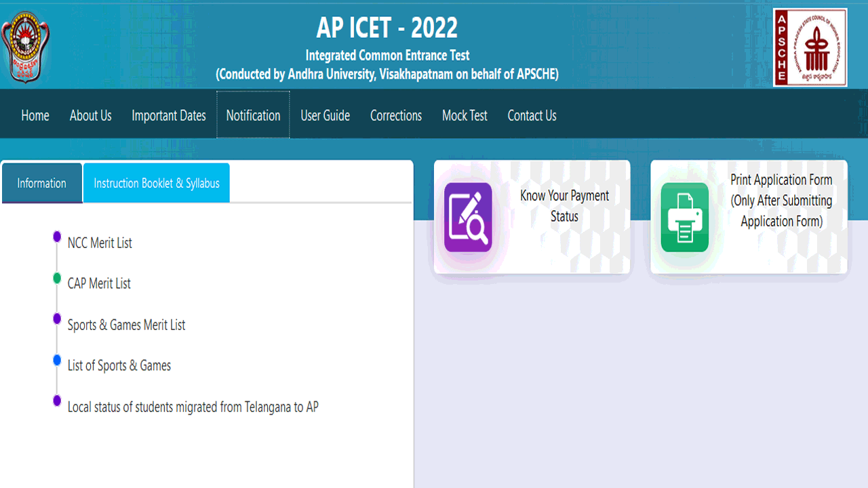Click the purple payment status icon

click(x=468, y=217)
